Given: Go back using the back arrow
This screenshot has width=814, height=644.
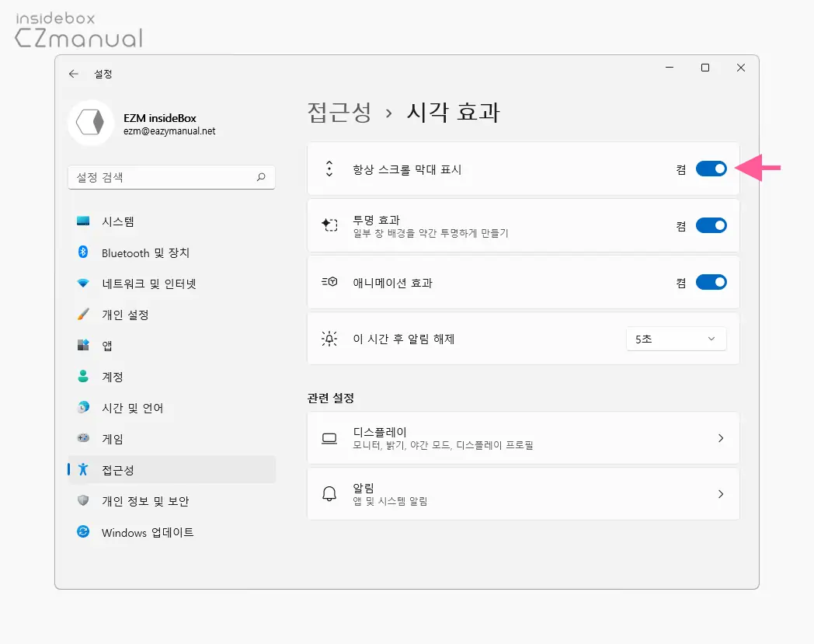Looking at the screenshot, I should click(x=74, y=74).
